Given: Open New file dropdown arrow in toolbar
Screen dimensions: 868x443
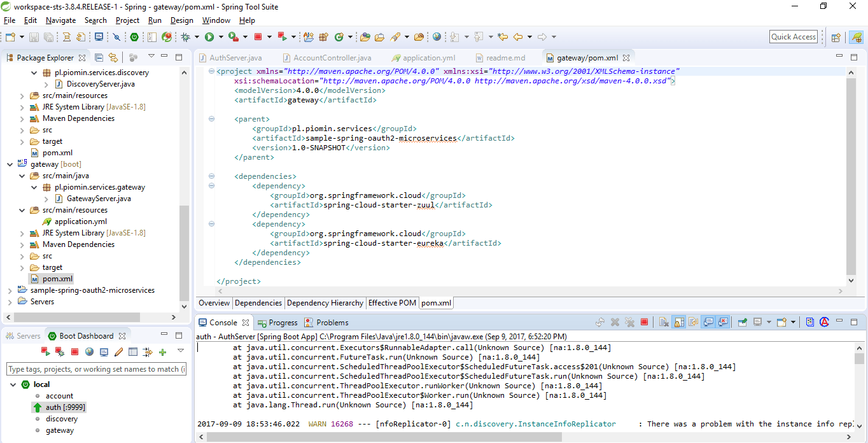Looking at the screenshot, I should coord(21,37).
